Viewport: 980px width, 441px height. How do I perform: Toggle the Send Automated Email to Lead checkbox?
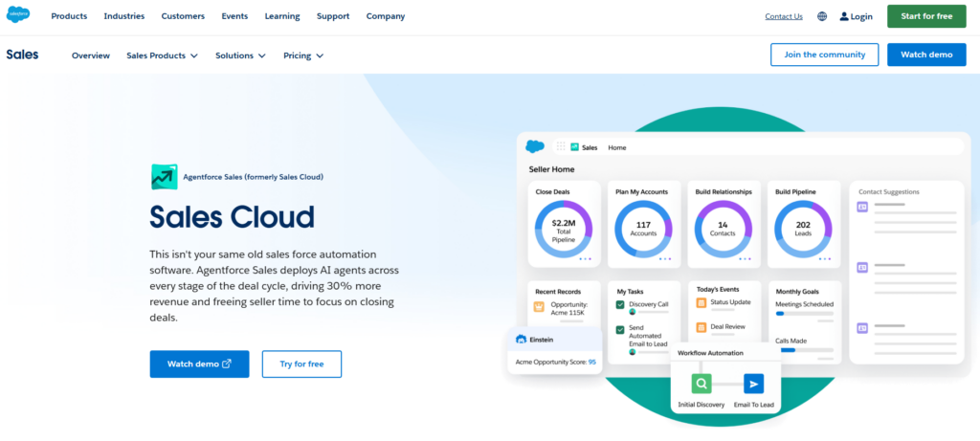coord(620,329)
